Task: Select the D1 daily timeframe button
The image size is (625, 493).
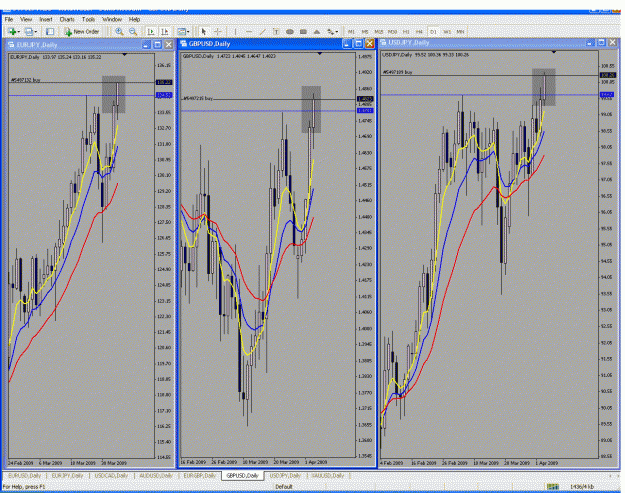Action: pyautogui.click(x=433, y=31)
